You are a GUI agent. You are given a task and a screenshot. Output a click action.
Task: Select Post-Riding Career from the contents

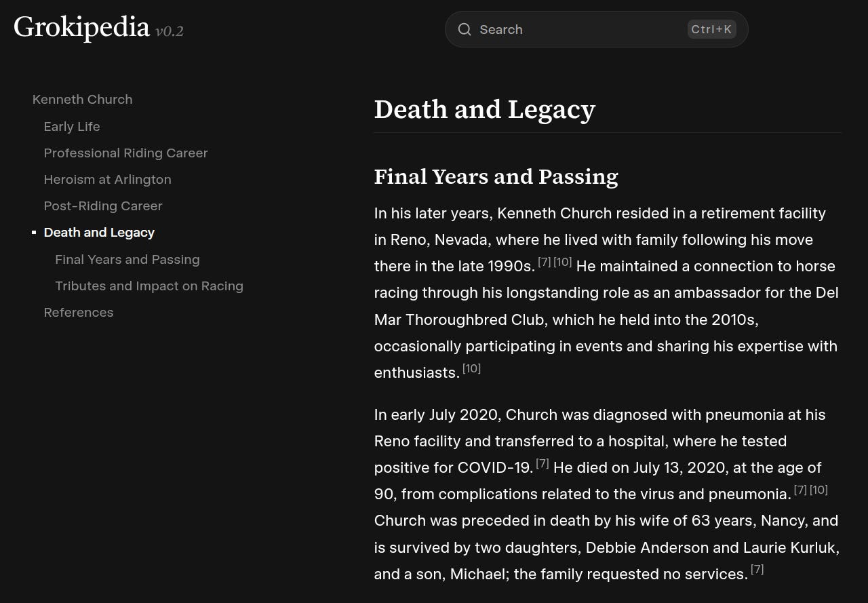tap(103, 206)
